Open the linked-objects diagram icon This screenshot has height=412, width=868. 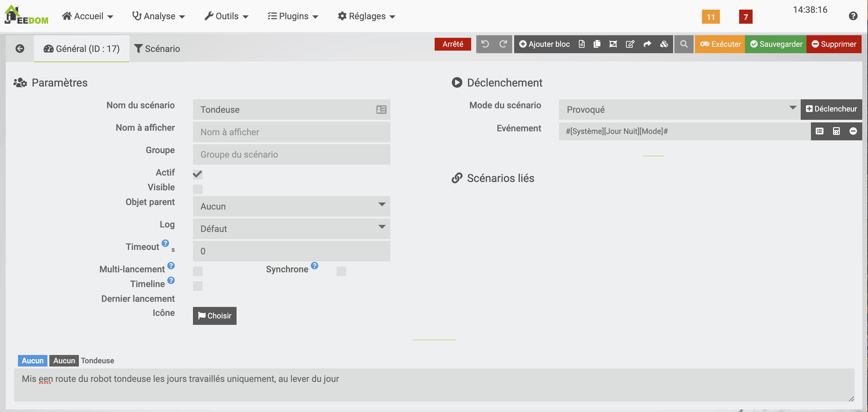tap(613, 44)
